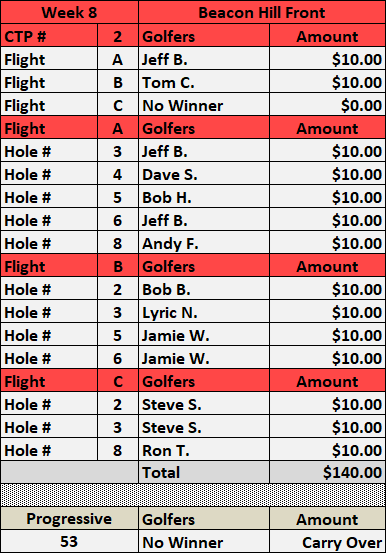This screenshot has height=553, width=386.
Task: Click Tom C. in CTP Flight B row
Action: [204, 82]
